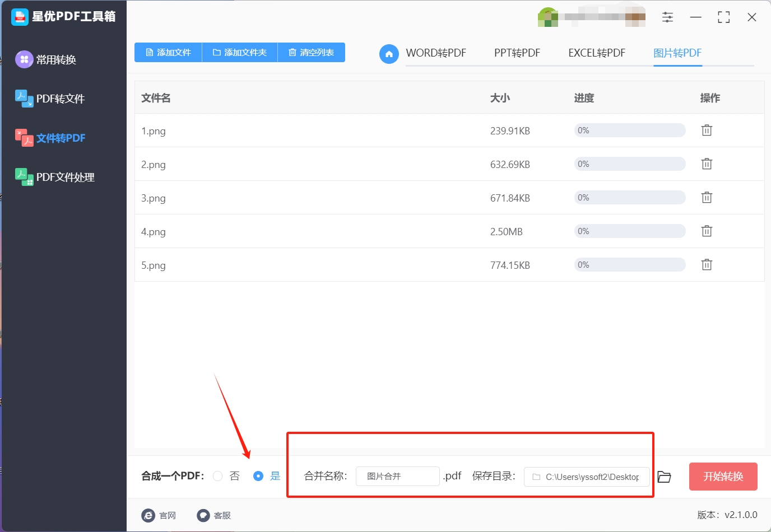This screenshot has width=771, height=532.
Task: Click the 保存目录 path field
Action: 587,477
